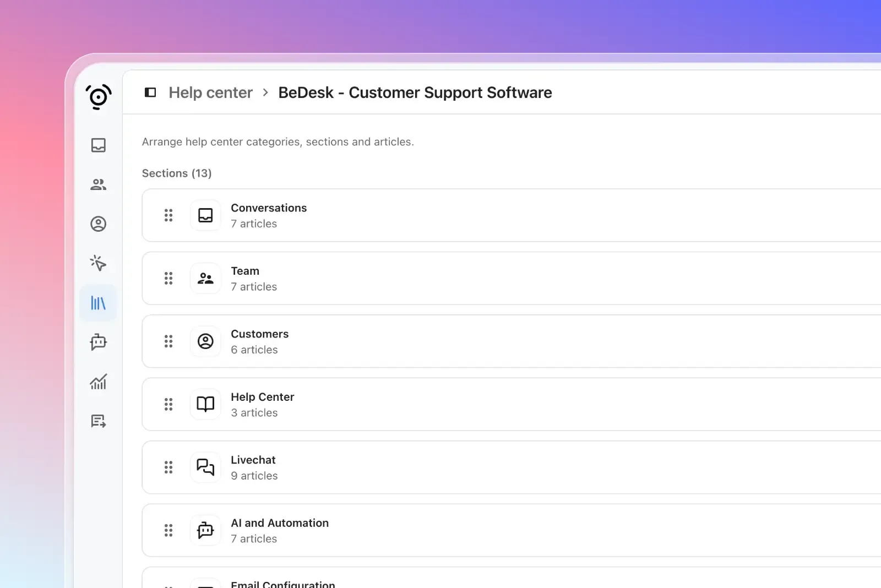Go back to Help center breadcrumb

(x=210, y=92)
